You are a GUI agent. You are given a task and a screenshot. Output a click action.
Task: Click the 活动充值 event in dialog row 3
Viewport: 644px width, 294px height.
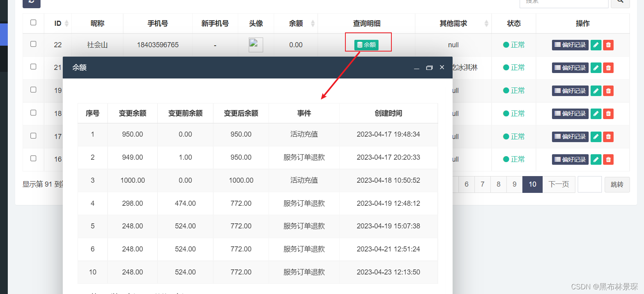coord(304,180)
